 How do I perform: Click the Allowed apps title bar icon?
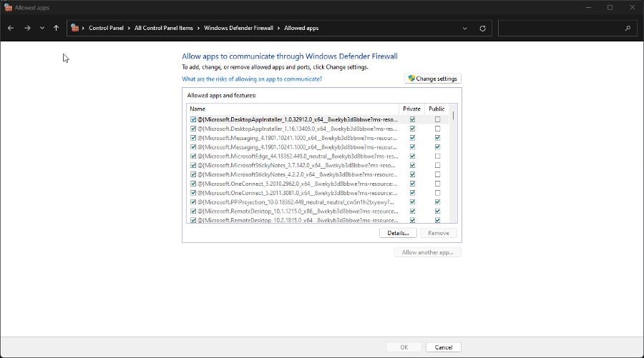click(8, 7)
